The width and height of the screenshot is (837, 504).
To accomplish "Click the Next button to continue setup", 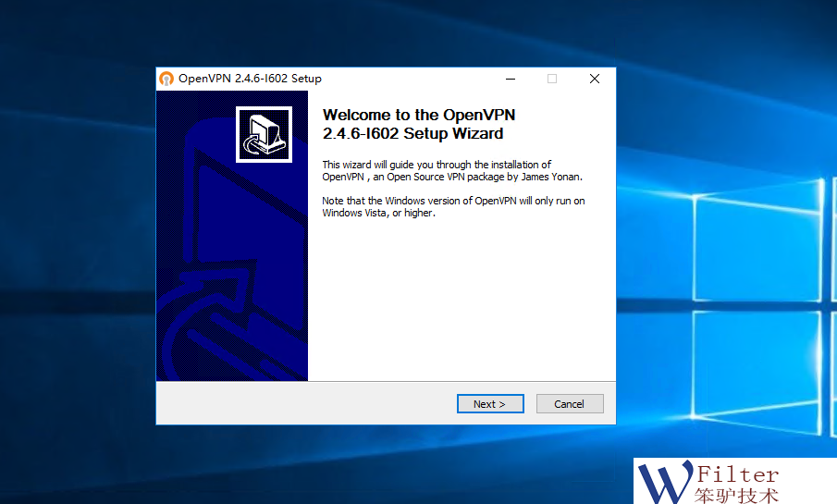I will point(490,404).
